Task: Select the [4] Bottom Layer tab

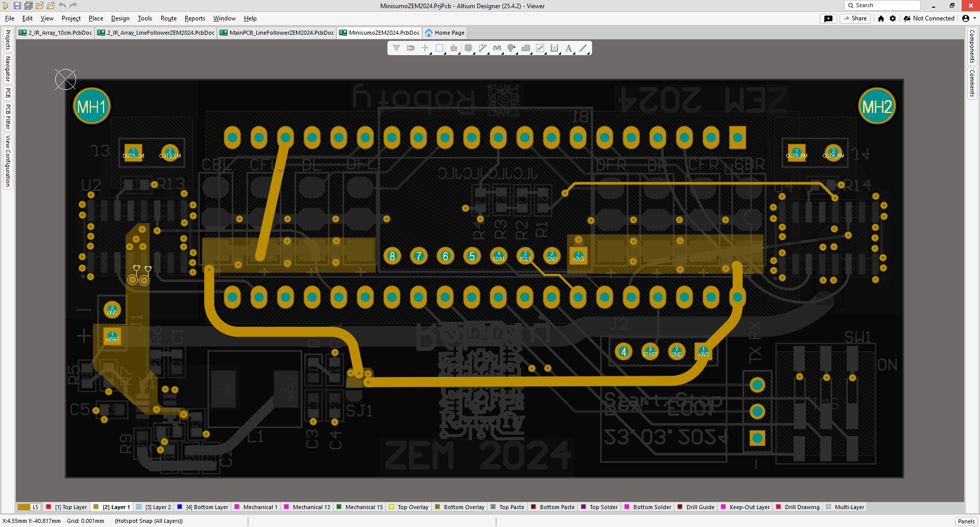Action: [203, 507]
